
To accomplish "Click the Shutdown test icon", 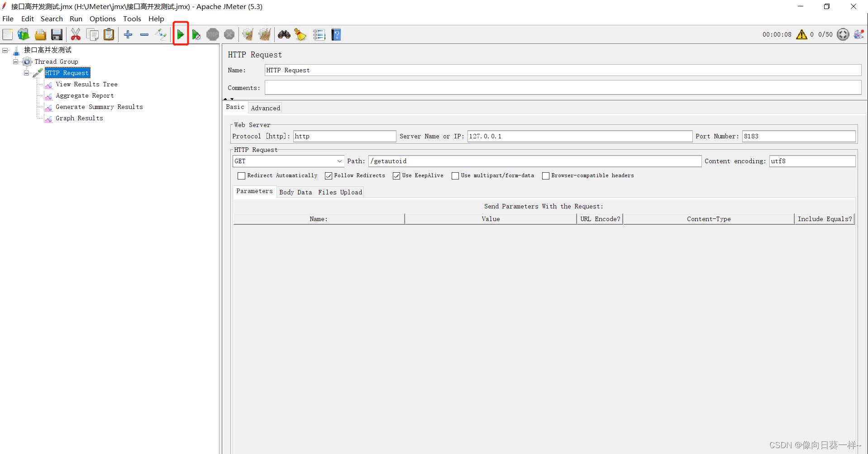I will coord(229,34).
